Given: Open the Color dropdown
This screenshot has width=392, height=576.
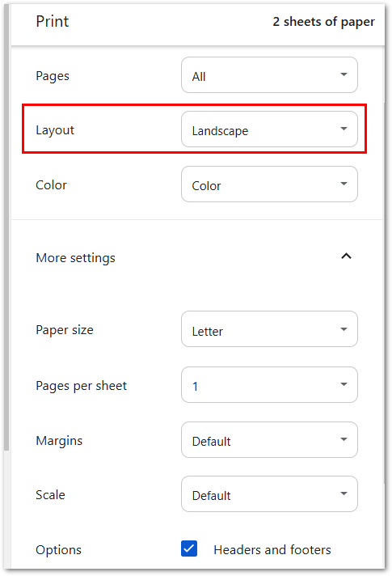Looking at the screenshot, I should [x=269, y=184].
